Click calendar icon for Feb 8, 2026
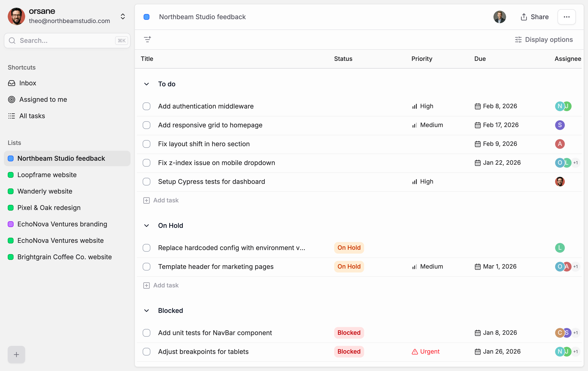 tap(477, 106)
